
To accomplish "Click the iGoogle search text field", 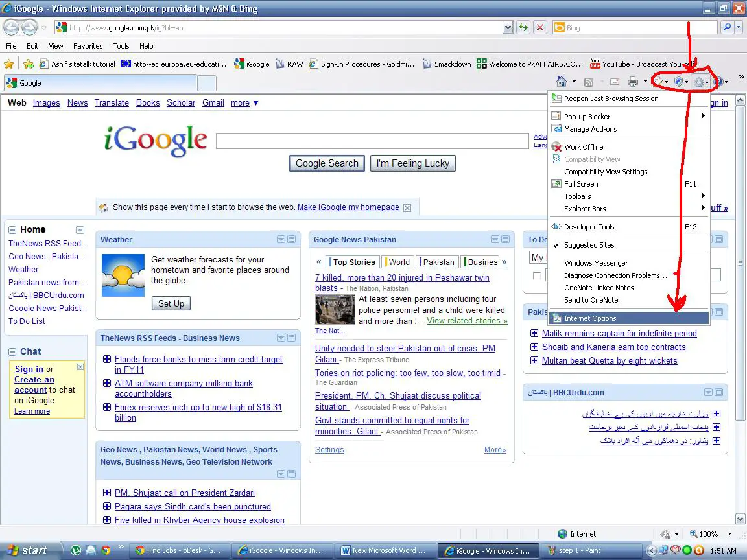I will tap(372, 141).
